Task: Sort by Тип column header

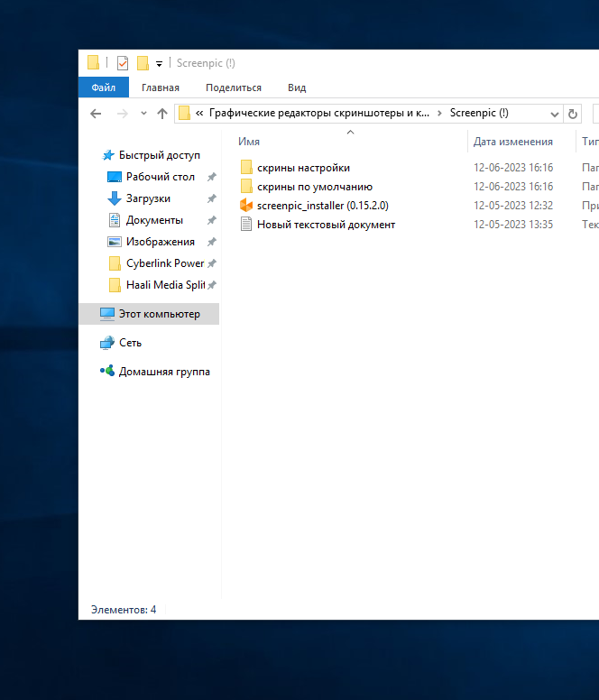Action: point(590,142)
